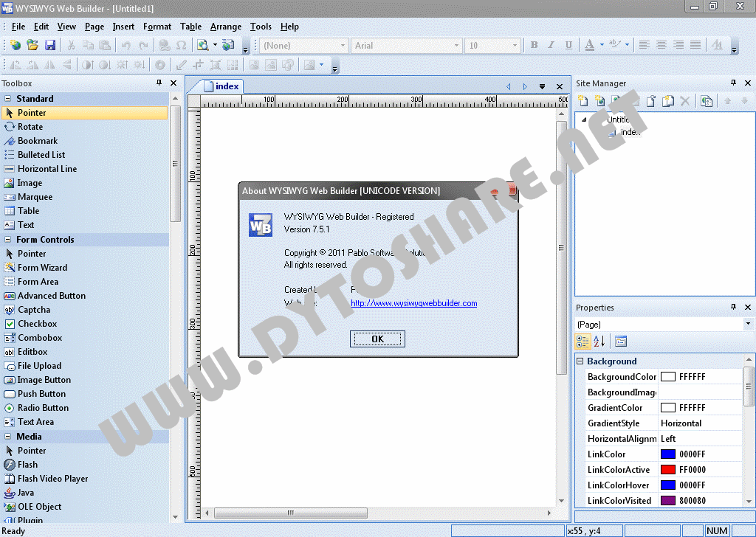This screenshot has height=537, width=756.
Task: Click the Publish globe icon in toolbar
Action: click(228, 45)
